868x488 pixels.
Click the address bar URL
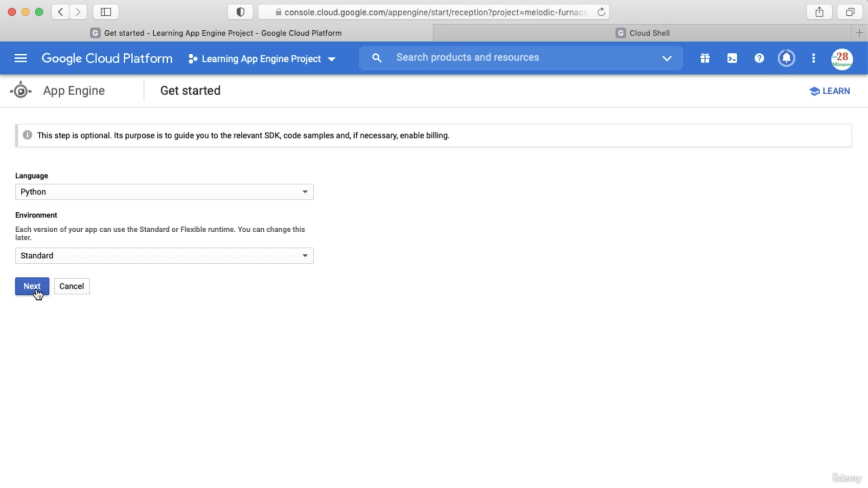(436, 12)
